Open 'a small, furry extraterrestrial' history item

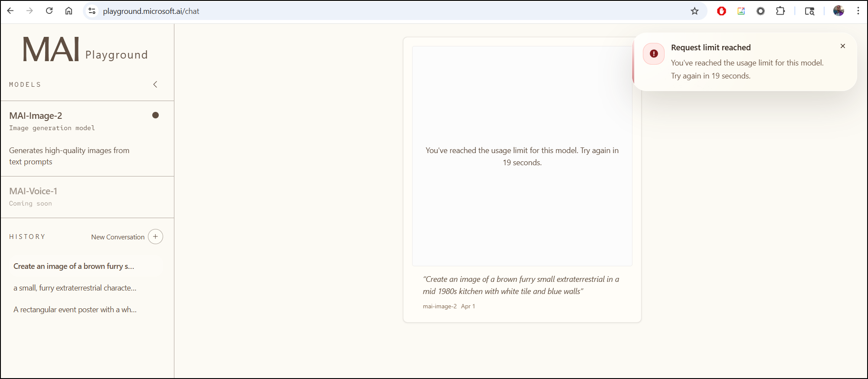coord(75,288)
